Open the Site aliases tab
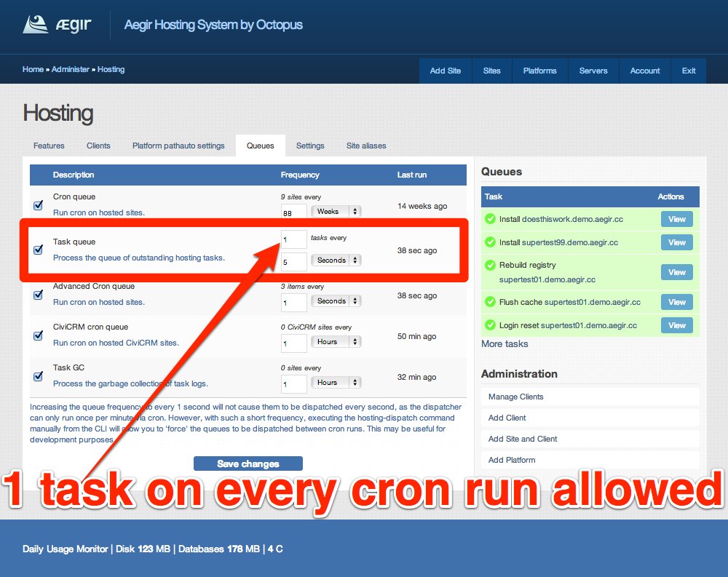The width and height of the screenshot is (728, 577). pos(366,146)
